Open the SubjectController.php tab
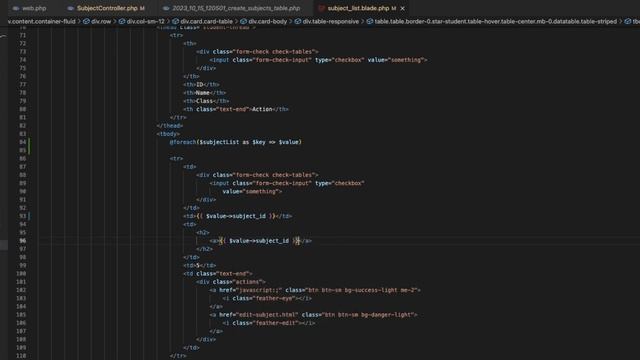640x360 pixels. click(x=107, y=8)
